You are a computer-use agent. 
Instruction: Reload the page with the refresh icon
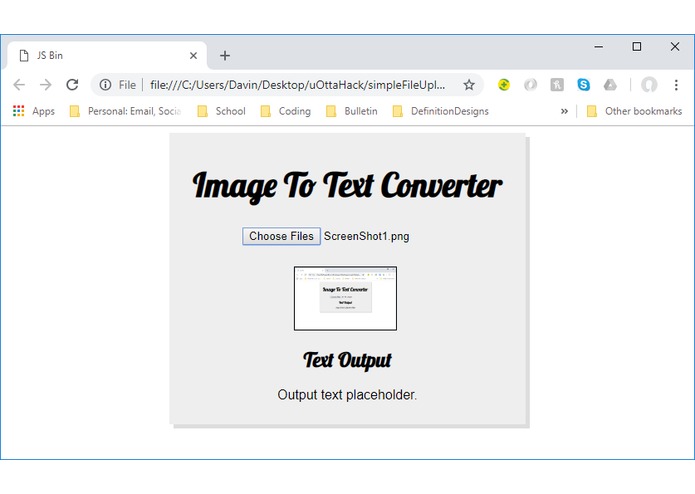[x=72, y=85]
